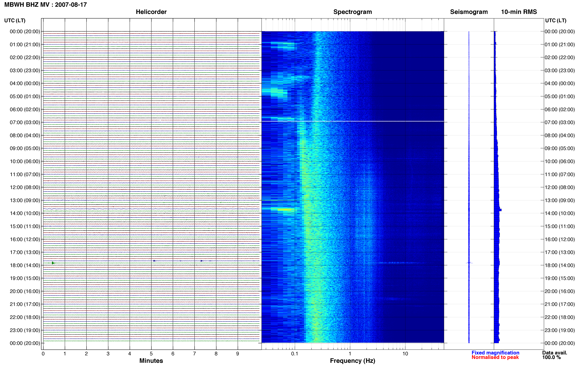Click left-axis time label '09:00 (05:00)'
The image size is (588, 368).
click(25, 148)
